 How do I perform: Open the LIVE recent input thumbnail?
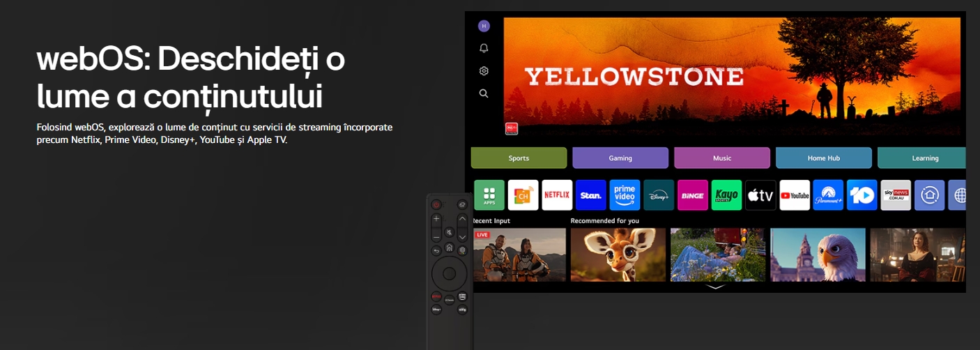520,254
